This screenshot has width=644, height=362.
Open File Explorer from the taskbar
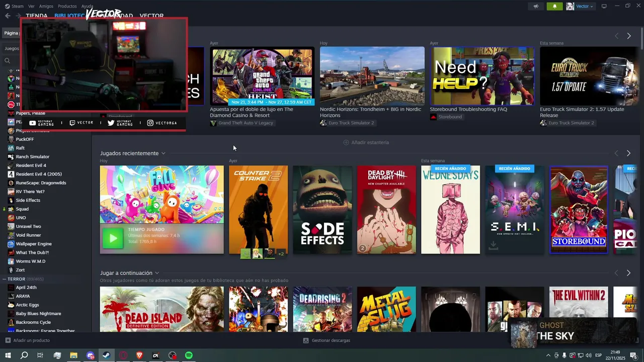[x=73, y=355]
